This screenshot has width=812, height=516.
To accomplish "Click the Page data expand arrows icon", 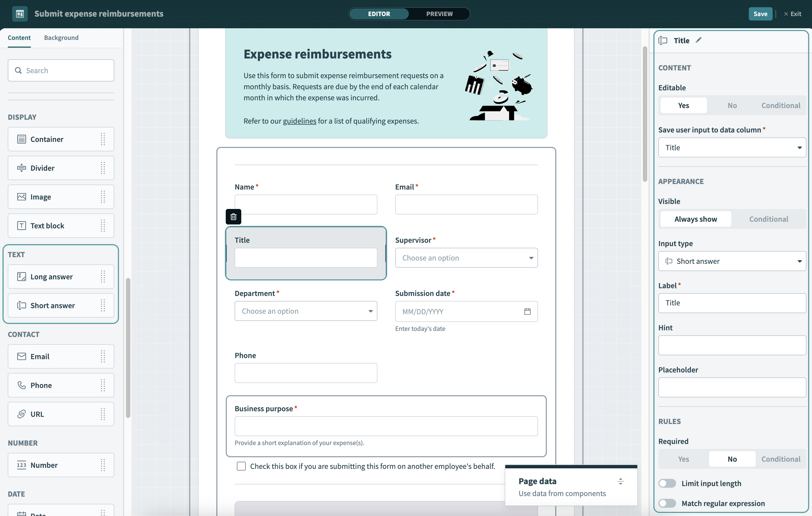I will (x=620, y=481).
